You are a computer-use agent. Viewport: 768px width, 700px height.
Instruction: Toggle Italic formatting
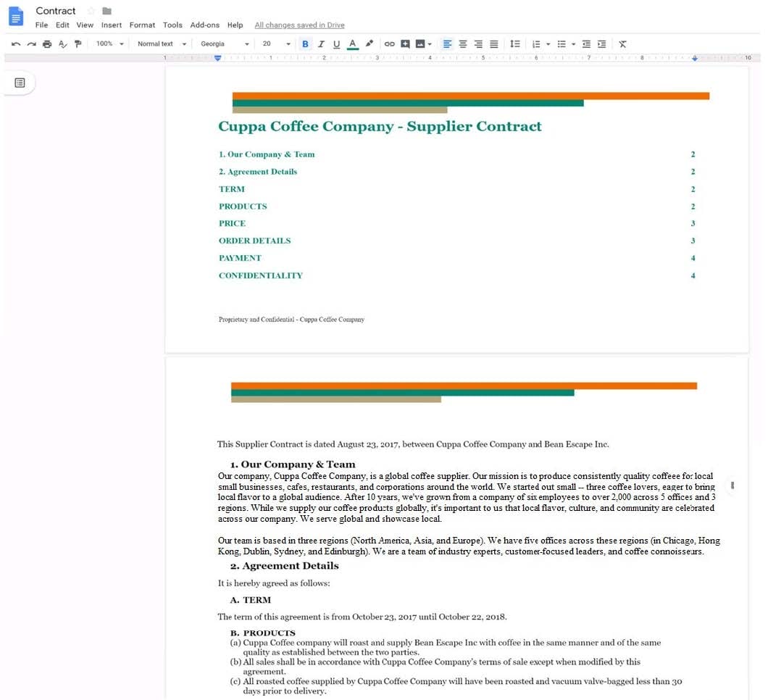point(321,44)
